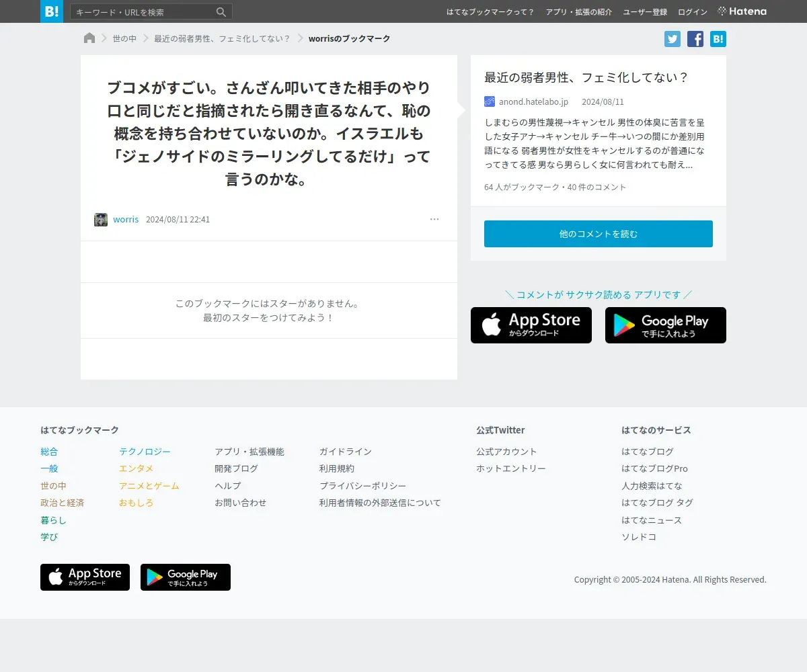Open はてなブログ タグ service link
Image resolution: width=807 pixels, height=672 pixels.
[x=657, y=503]
